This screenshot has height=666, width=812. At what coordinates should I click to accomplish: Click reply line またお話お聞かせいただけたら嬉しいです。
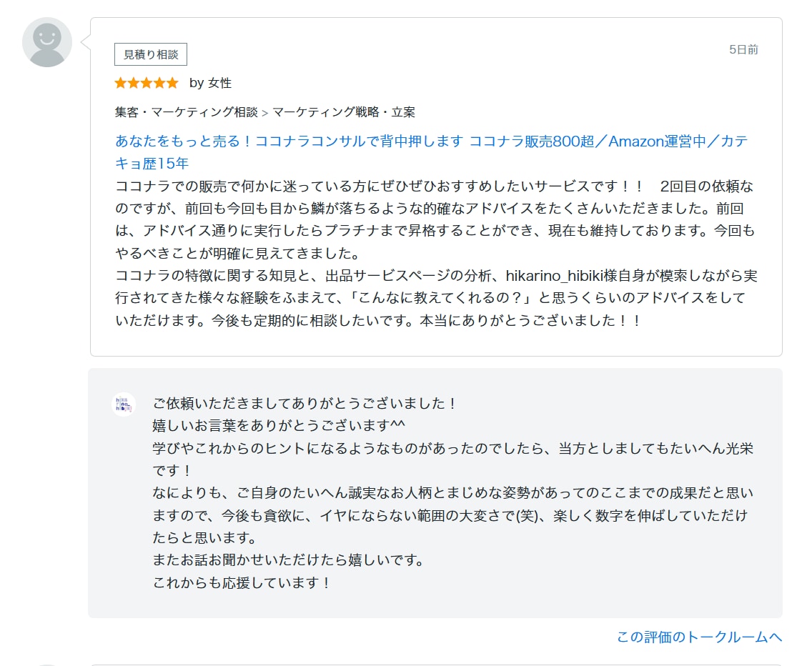click(x=289, y=560)
